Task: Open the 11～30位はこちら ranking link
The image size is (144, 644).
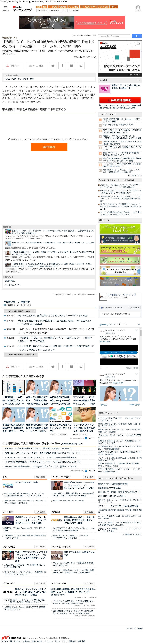Action: pos(135,175)
